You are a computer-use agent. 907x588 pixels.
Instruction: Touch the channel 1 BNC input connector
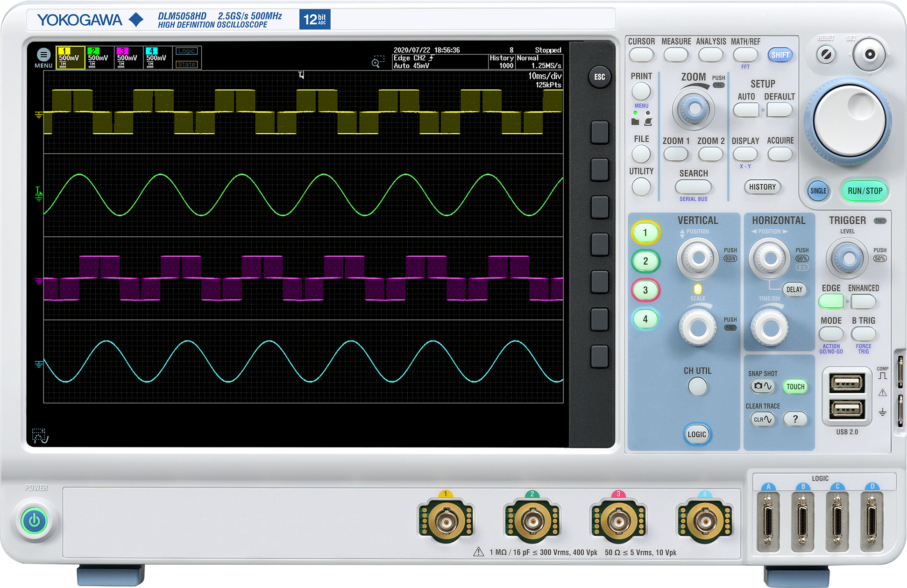tap(446, 520)
